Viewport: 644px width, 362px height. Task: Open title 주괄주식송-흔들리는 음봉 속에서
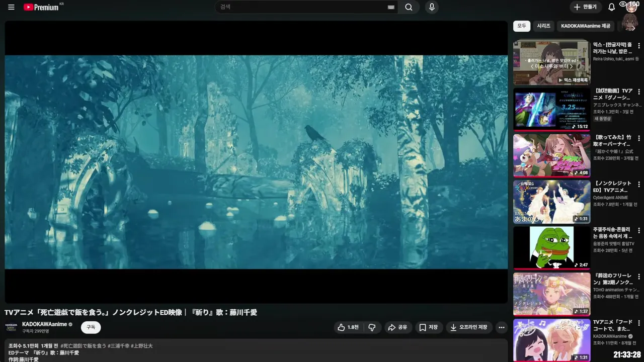(x=613, y=233)
